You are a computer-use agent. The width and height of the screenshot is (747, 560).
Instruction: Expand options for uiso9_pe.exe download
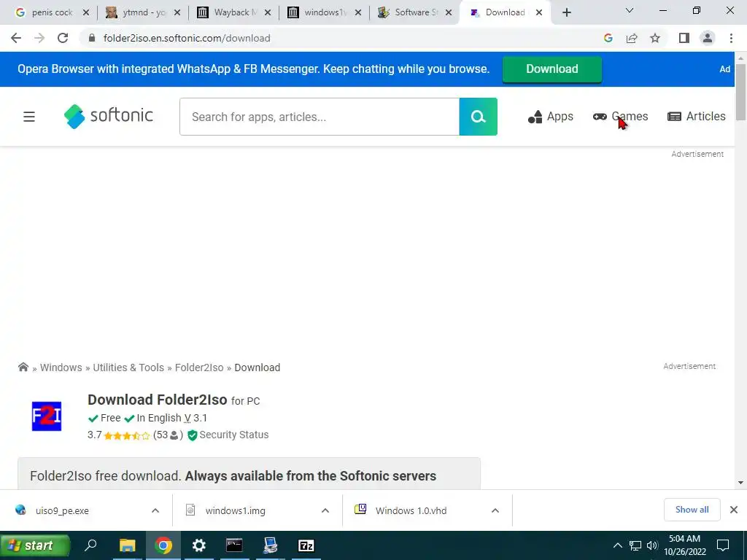(x=155, y=510)
